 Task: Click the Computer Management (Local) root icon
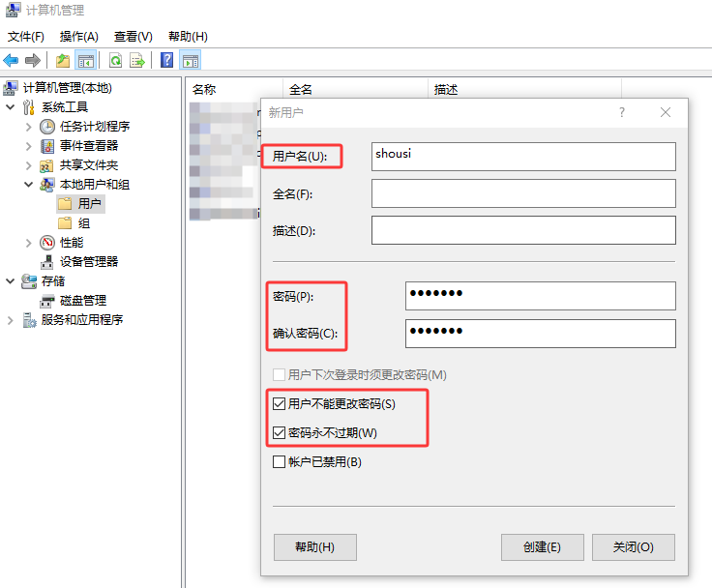click(x=11, y=88)
